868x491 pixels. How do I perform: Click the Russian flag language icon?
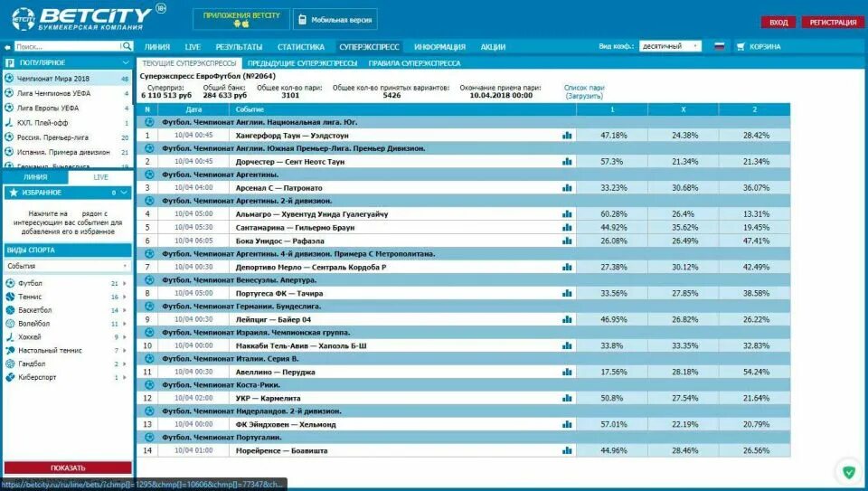point(719,46)
